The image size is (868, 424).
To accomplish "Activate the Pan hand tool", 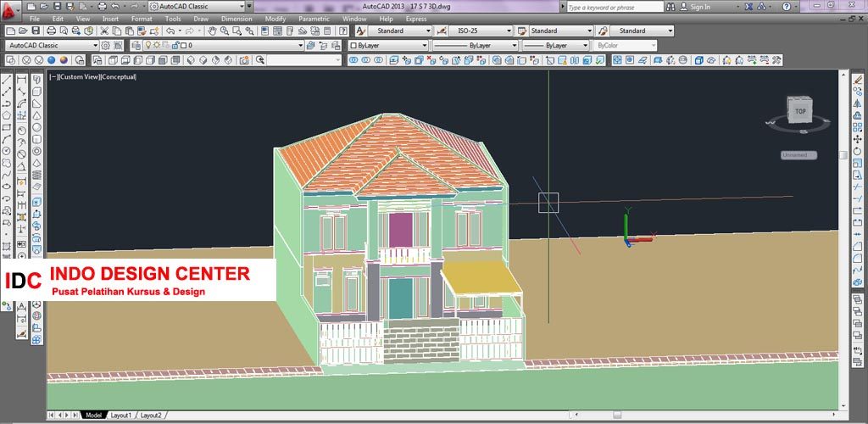I will point(211,31).
